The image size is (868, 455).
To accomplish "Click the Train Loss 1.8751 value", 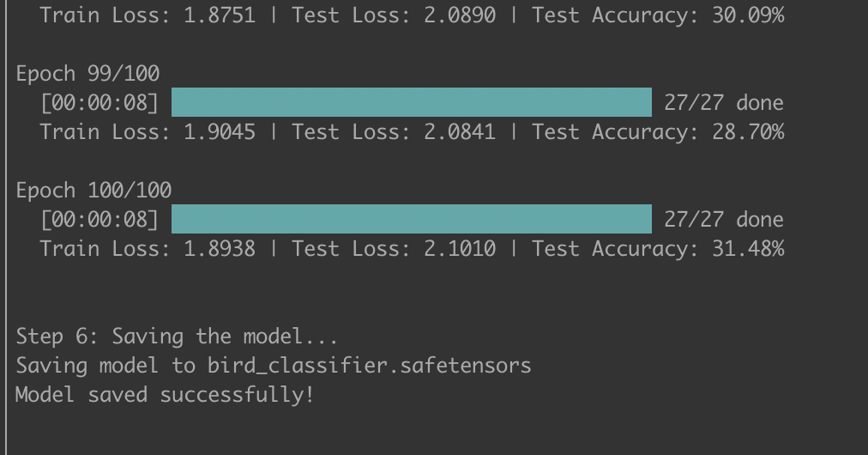I will pyautogui.click(x=147, y=15).
